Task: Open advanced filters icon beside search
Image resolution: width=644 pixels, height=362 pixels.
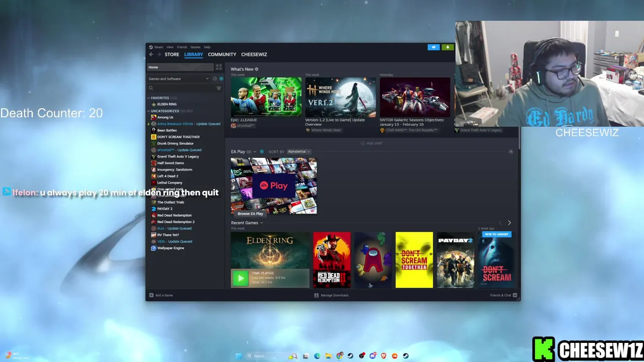Action: 218,88
